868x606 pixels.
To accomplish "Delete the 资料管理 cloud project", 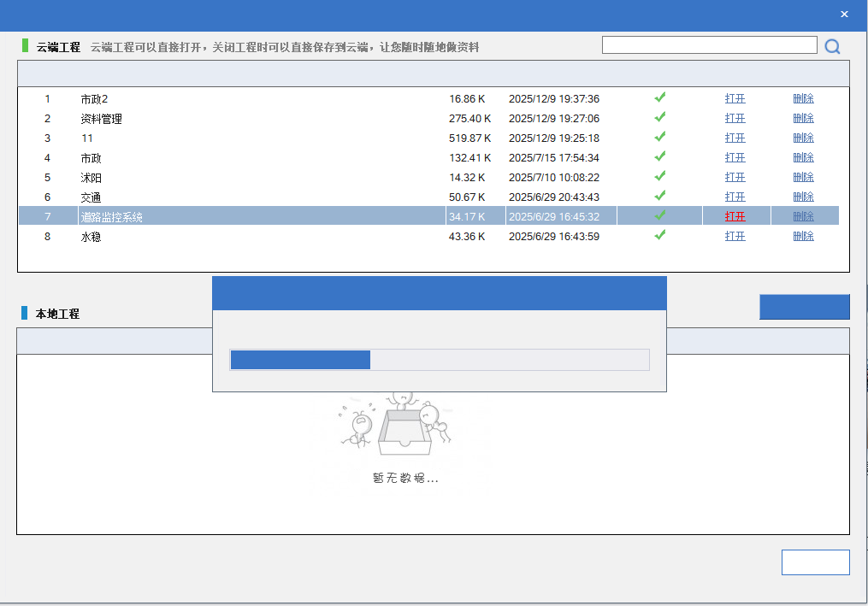I will [x=803, y=118].
